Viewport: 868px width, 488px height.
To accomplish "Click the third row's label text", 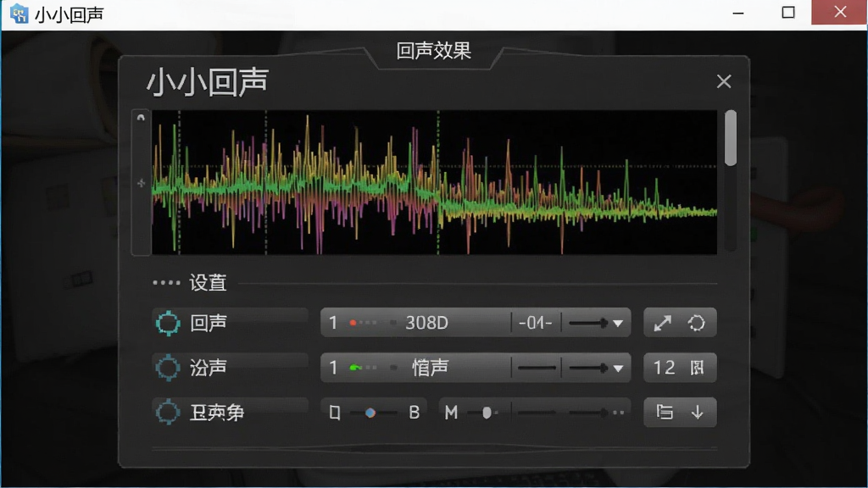I will pyautogui.click(x=217, y=413).
